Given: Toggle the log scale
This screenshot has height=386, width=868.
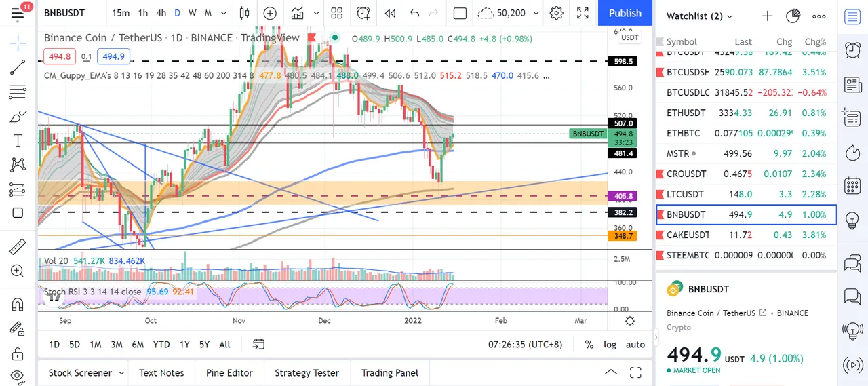Looking at the screenshot, I should 610,345.
